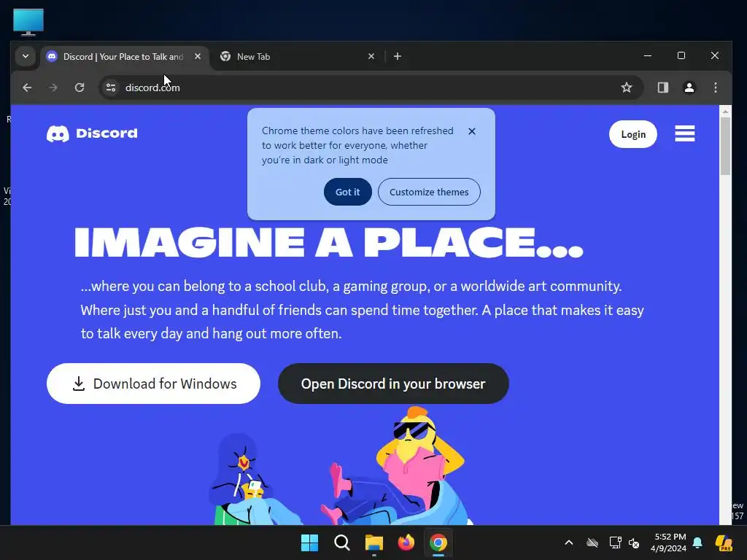
Task: Click Customize themes button
Action: click(x=429, y=192)
